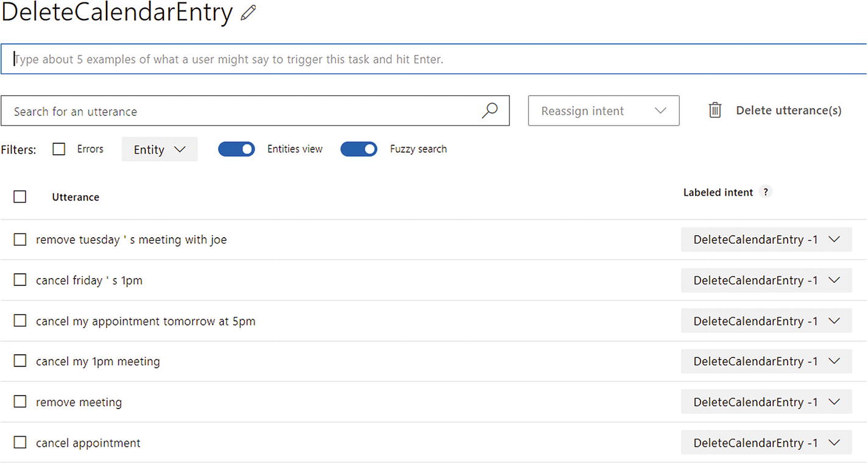
Task: Disable the Fuzzy search toggle
Action: 359,149
